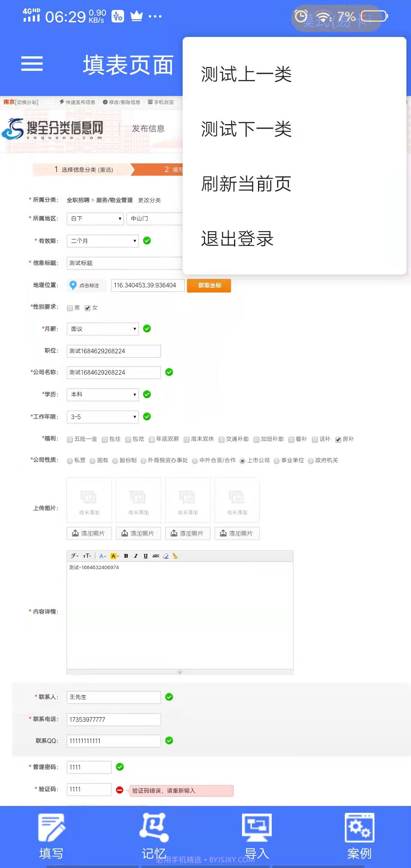
Task: Click the 验证码 input field
Action: coord(89,790)
